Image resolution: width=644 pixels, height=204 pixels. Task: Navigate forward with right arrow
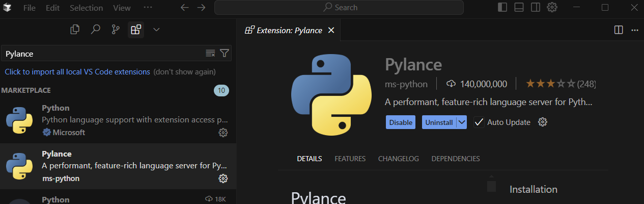coord(201,8)
